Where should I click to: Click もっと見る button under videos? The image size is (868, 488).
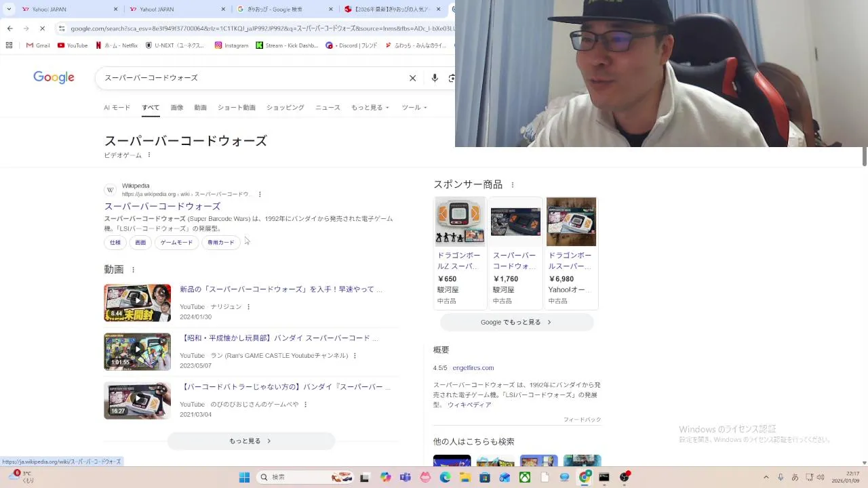pos(251,441)
